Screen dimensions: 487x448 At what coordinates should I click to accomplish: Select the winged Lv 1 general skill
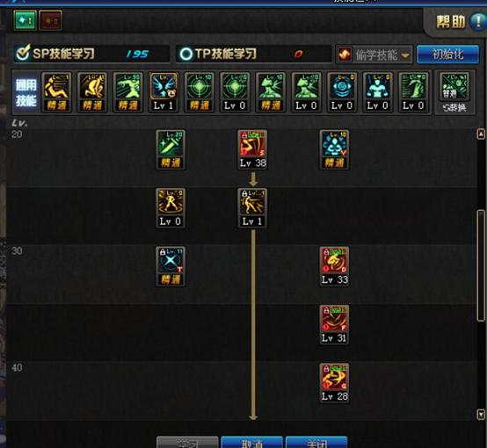[x=164, y=92]
